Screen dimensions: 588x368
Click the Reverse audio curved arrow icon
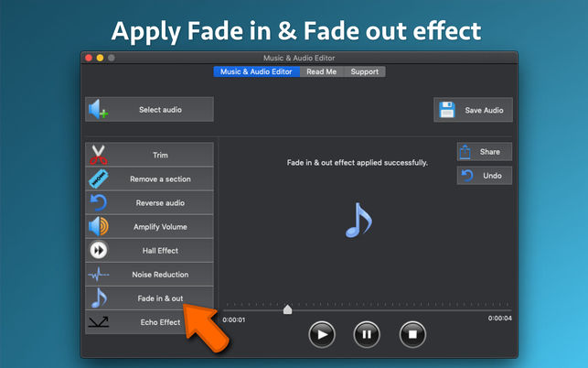(99, 203)
